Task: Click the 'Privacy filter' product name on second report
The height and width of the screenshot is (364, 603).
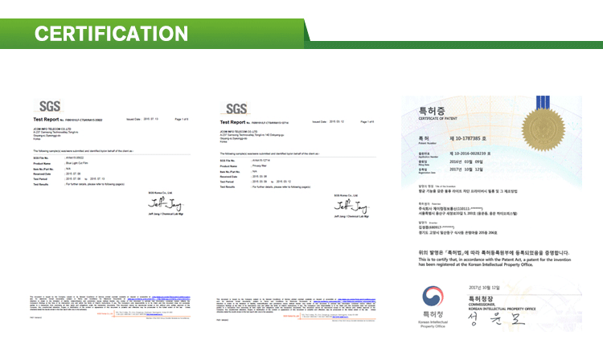Action: [x=260, y=166]
